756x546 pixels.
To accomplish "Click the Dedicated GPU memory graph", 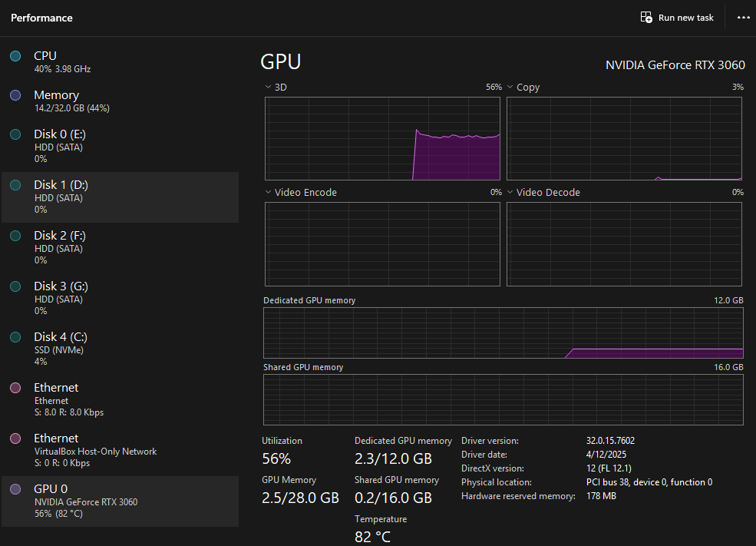I will pyautogui.click(x=503, y=333).
